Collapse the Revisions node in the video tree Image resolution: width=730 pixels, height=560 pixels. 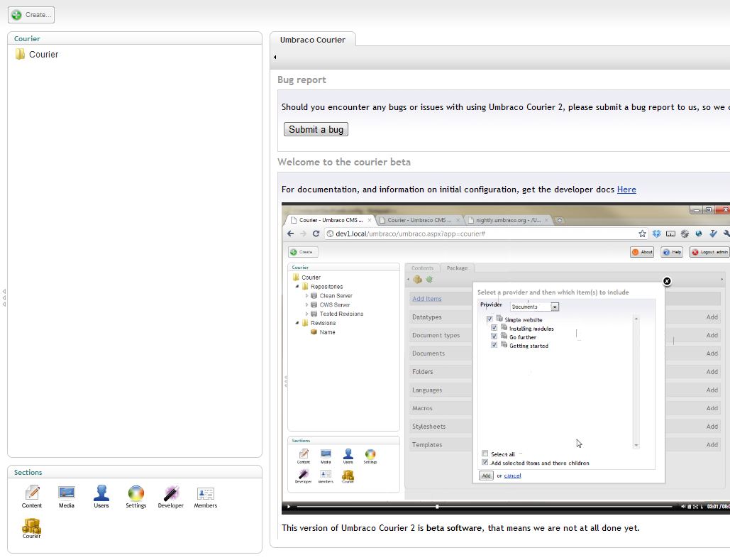click(x=297, y=323)
